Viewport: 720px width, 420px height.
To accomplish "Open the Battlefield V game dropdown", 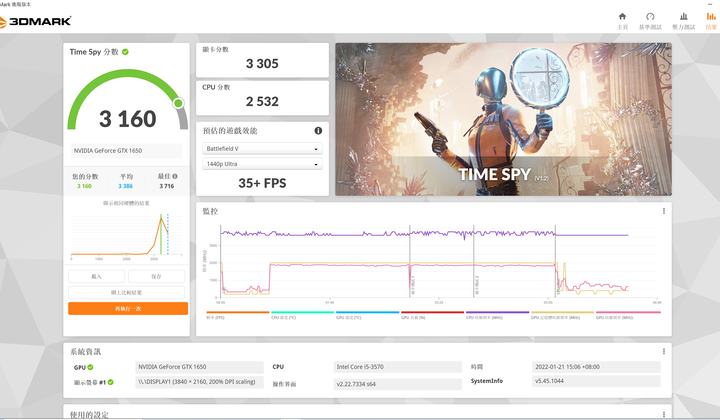I will [x=262, y=149].
